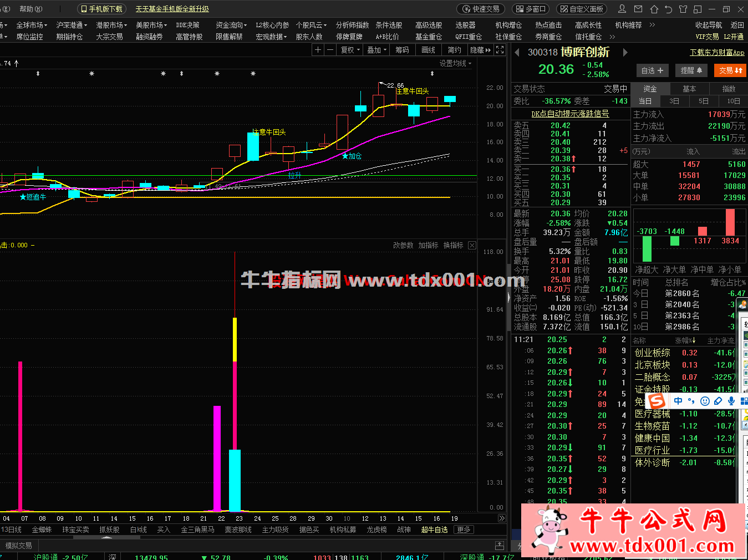Open 港股市场 menu dropdown
The width and height of the screenshot is (748, 560).
pyautogui.click(x=111, y=25)
